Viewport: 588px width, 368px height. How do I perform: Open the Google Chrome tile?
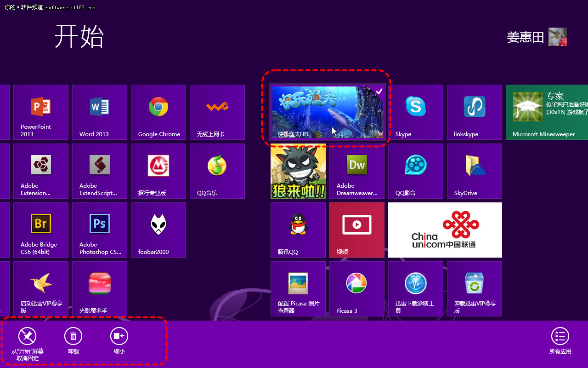click(158, 112)
